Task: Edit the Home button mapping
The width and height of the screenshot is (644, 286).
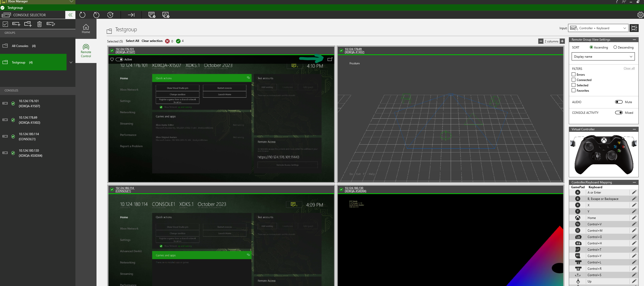Action: (x=634, y=218)
